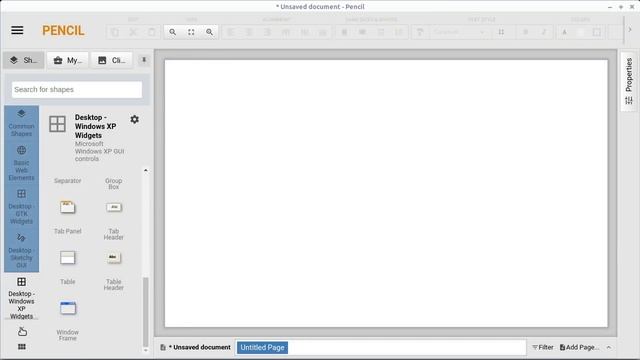640x360 pixels.
Task: Click the bold text style icon
Action: pos(526,32)
